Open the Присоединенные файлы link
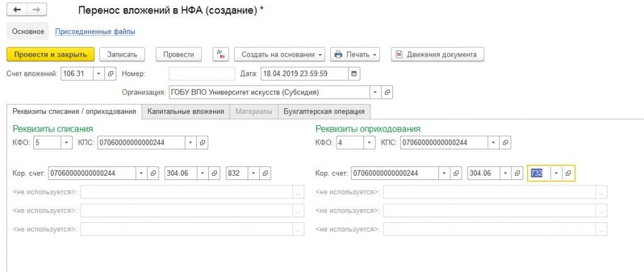 click(x=95, y=31)
